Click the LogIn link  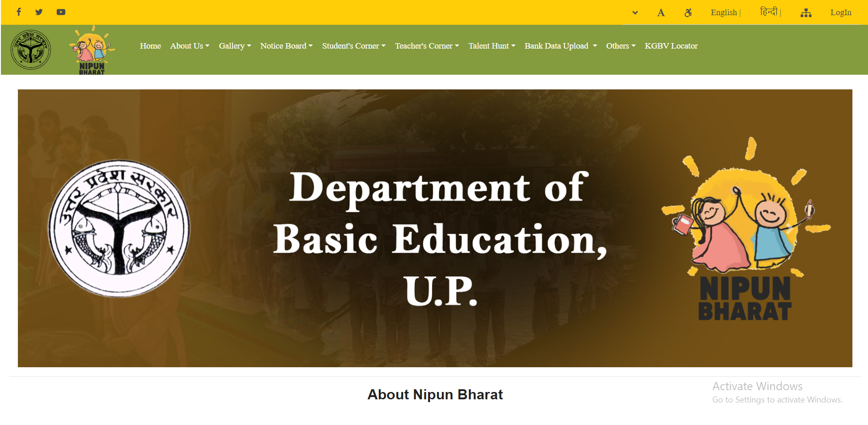(x=840, y=12)
